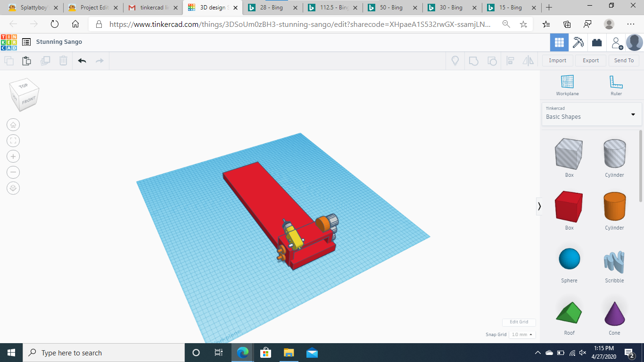
Task: Switch to Bricks mode
Action: pos(597,42)
